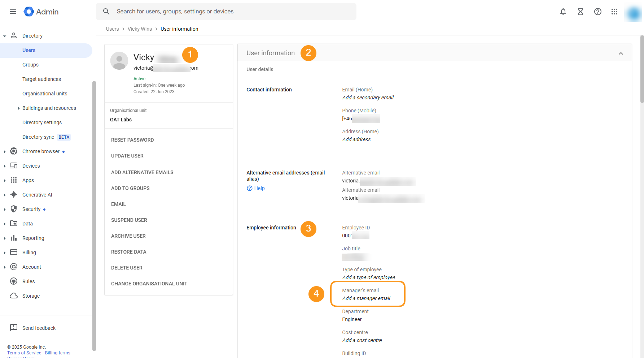Click the search magnifier icon
Image resolution: width=644 pixels, height=358 pixels.
click(106, 11)
